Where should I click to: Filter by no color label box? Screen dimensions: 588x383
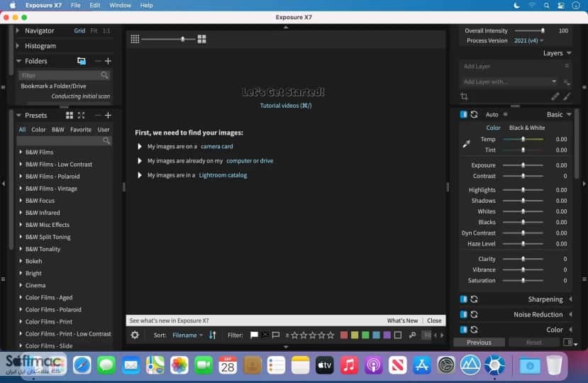coord(398,335)
